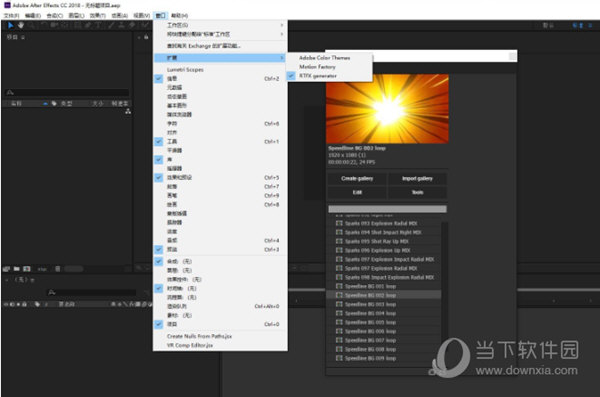This screenshot has height=397, width=600.
Task: Select the Rotation tool in toolbar
Action: (44, 25)
